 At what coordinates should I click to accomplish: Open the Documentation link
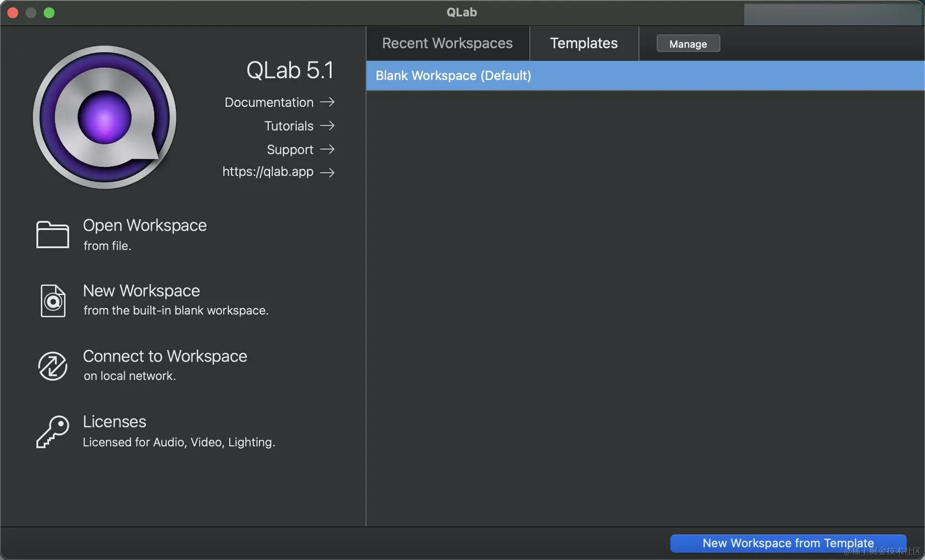coord(269,102)
